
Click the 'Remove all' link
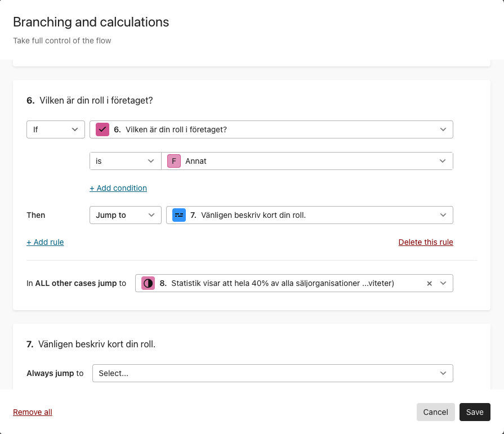pos(33,412)
